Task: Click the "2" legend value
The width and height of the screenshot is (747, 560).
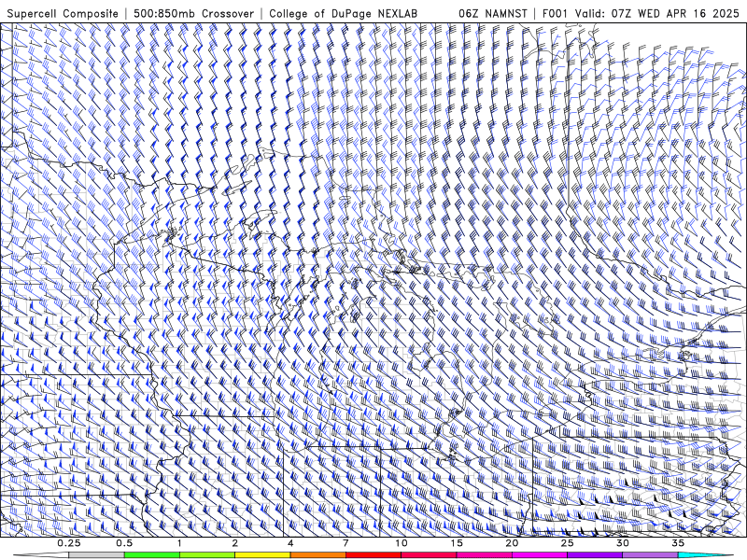Action: point(235,543)
